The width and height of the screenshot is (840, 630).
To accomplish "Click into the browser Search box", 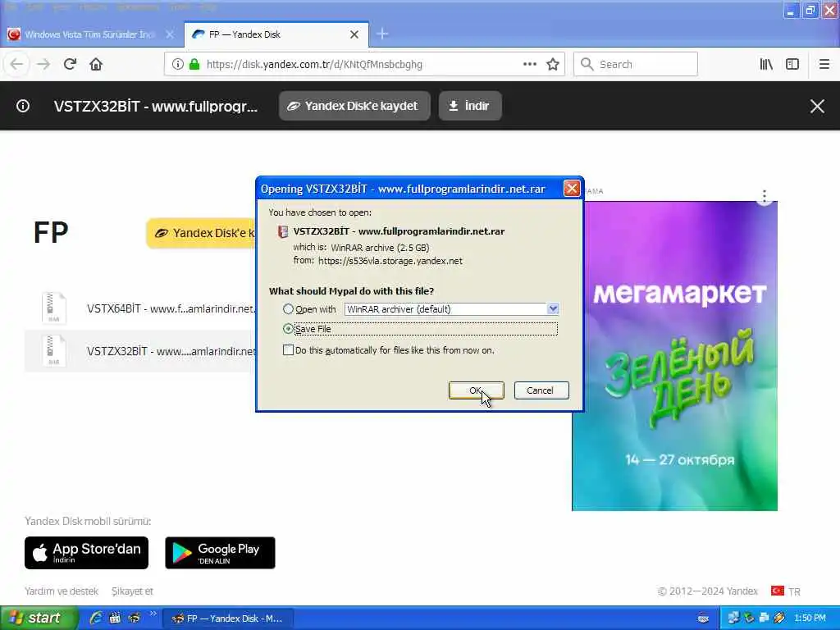I will (636, 64).
